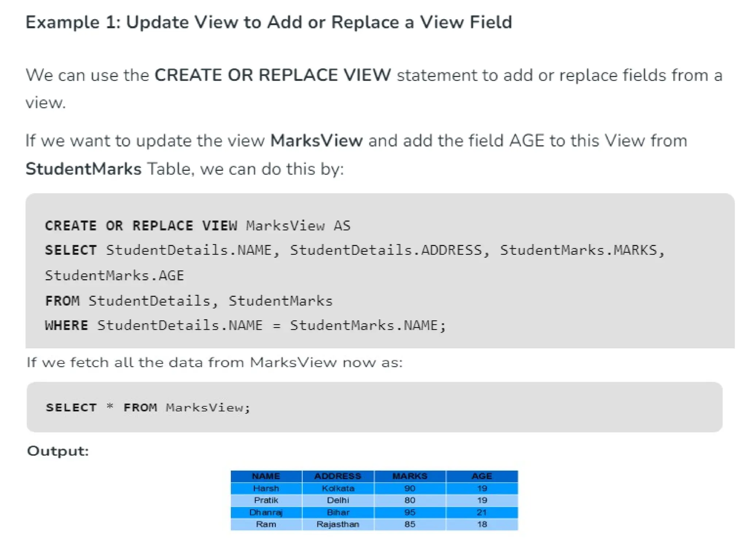
Task: Select the Rajasthan cell in the table
Action: [338, 524]
